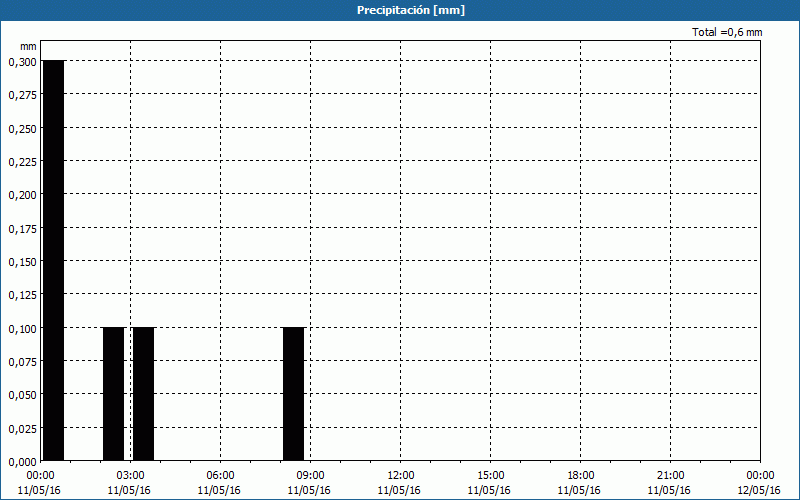800x500 pixels.
Task: Click the Total =0,6 mm label
Action: point(727,32)
